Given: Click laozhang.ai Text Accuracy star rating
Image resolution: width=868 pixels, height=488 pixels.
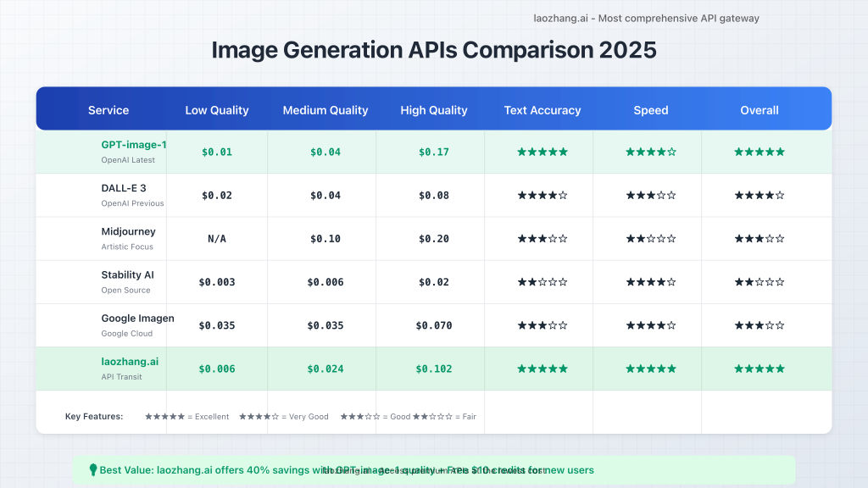Looking at the screenshot, I should [x=542, y=369].
